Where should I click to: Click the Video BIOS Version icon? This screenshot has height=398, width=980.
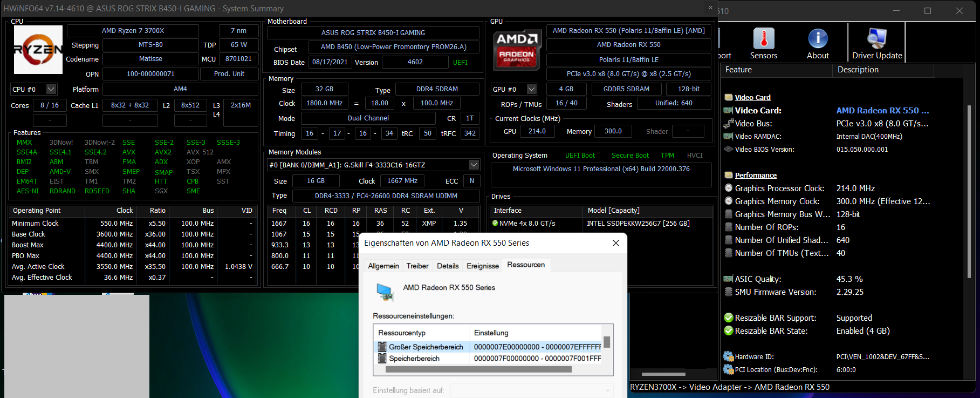729,150
